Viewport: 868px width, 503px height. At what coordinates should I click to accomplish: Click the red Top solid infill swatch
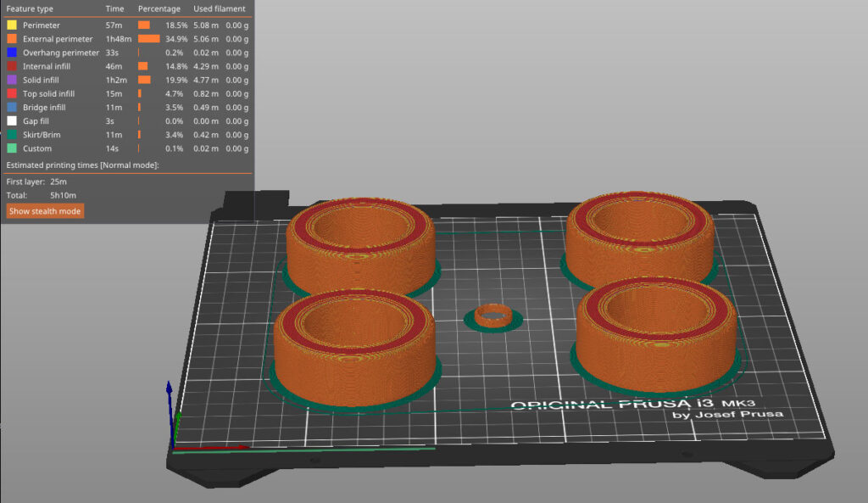(12, 93)
